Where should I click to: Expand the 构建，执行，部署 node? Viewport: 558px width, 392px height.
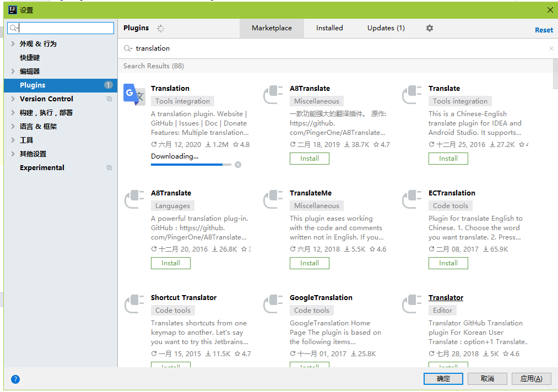tap(13, 113)
